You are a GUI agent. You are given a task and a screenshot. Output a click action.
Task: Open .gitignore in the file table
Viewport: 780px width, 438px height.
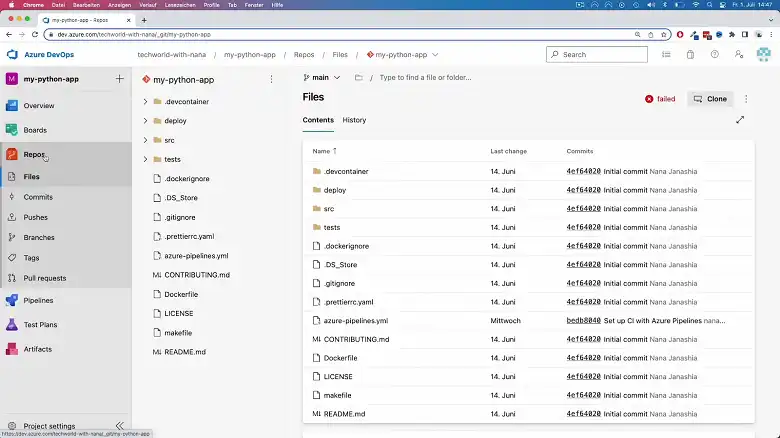click(339, 283)
